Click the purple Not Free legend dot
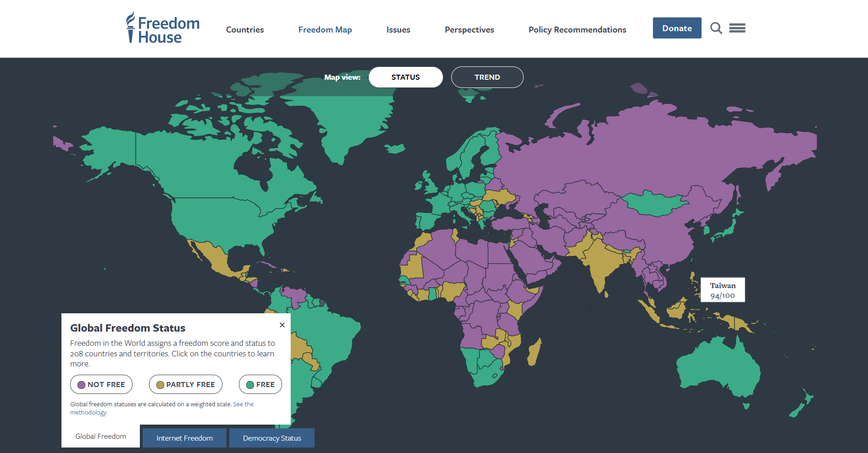868x453 pixels. point(82,385)
